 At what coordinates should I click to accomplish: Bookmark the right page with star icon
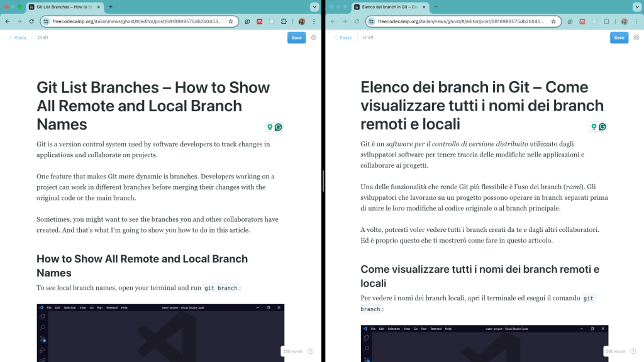point(553,21)
